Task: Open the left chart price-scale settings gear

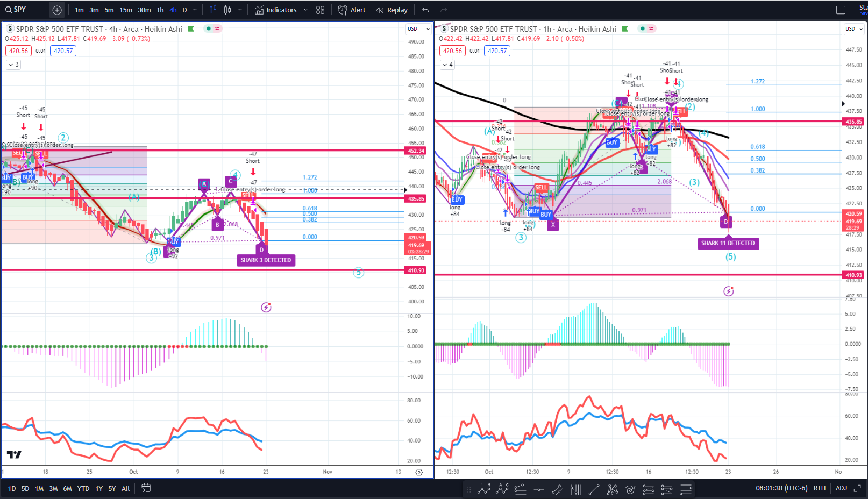Action: click(419, 472)
